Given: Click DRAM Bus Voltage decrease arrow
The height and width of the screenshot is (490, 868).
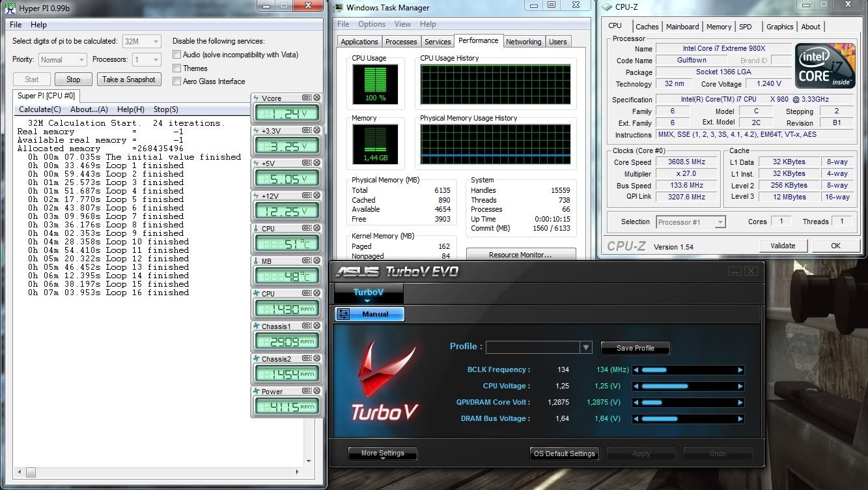Looking at the screenshot, I should (x=637, y=419).
